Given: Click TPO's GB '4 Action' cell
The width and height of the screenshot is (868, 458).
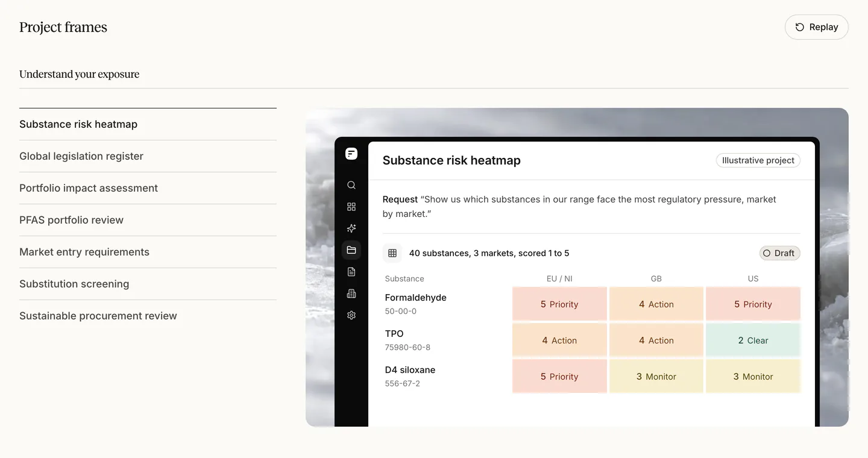Looking at the screenshot, I should tap(656, 340).
